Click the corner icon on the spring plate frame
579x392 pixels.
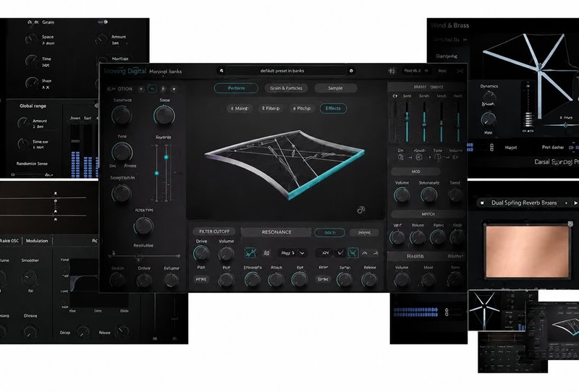click(570, 224)
